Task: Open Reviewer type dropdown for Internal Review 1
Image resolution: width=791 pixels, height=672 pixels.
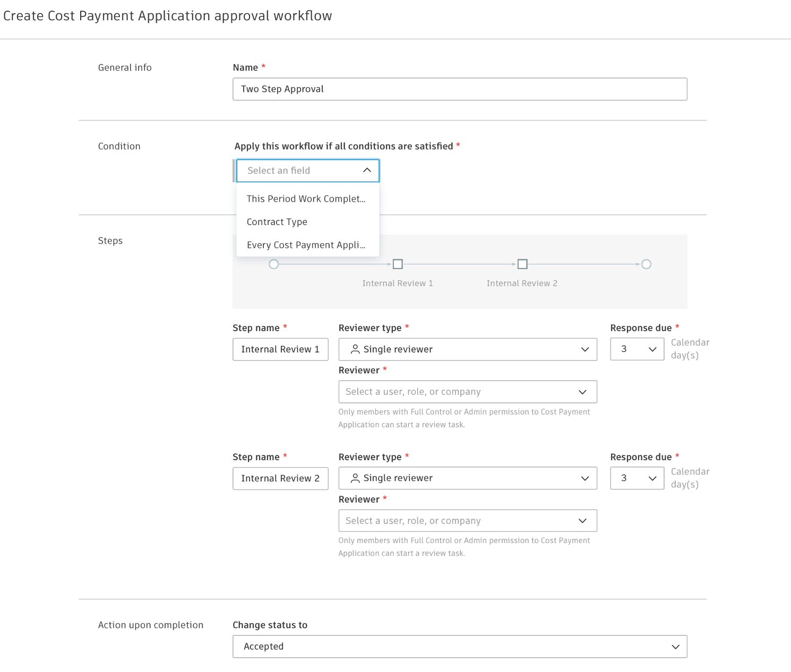Action: [x=468, y=349]
